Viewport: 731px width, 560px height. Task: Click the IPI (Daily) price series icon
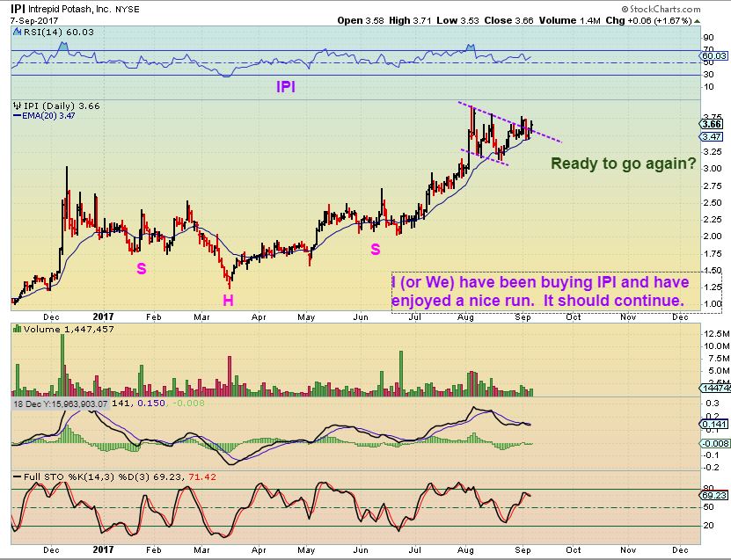18,105
